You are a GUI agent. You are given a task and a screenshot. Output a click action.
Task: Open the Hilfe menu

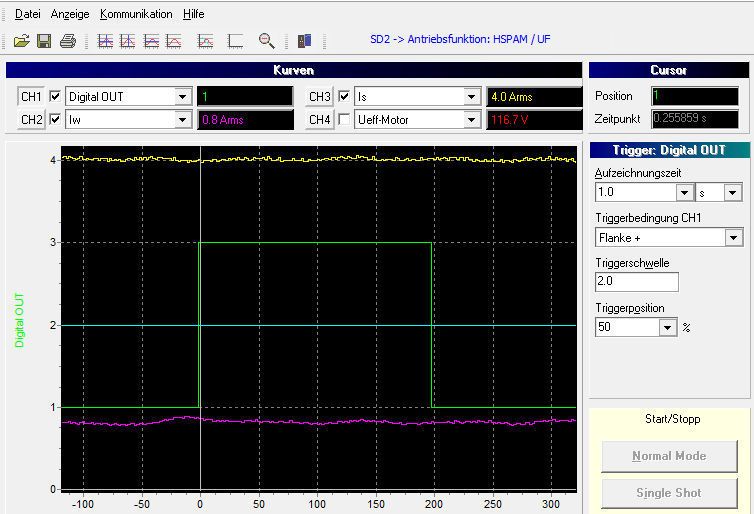coord(194,14)
